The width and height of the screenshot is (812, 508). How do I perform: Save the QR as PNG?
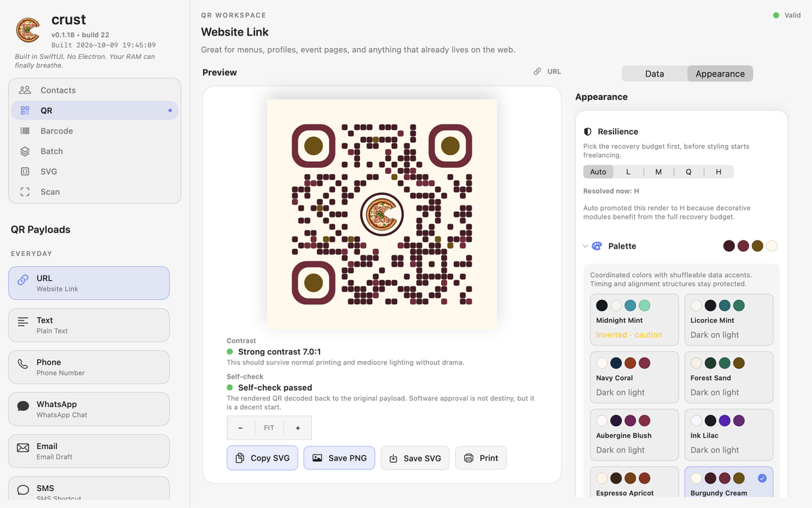click(339, 458)
